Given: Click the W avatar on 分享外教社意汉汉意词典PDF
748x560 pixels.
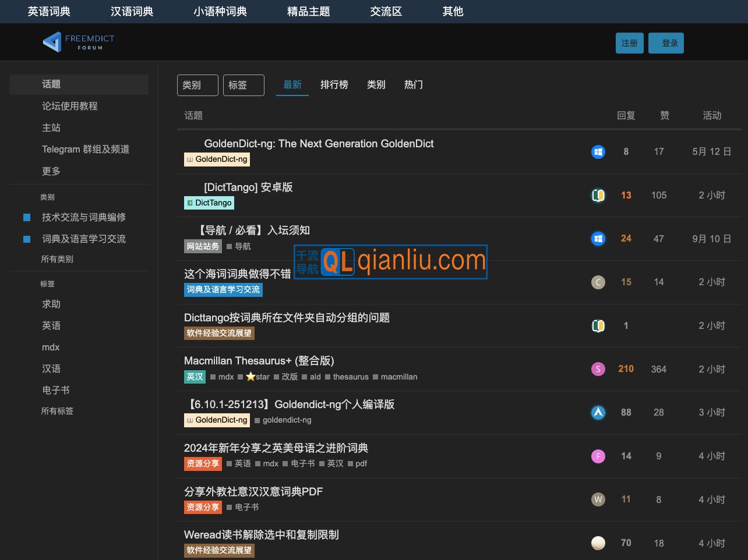Looking at the screenshot, I should 598,499.
